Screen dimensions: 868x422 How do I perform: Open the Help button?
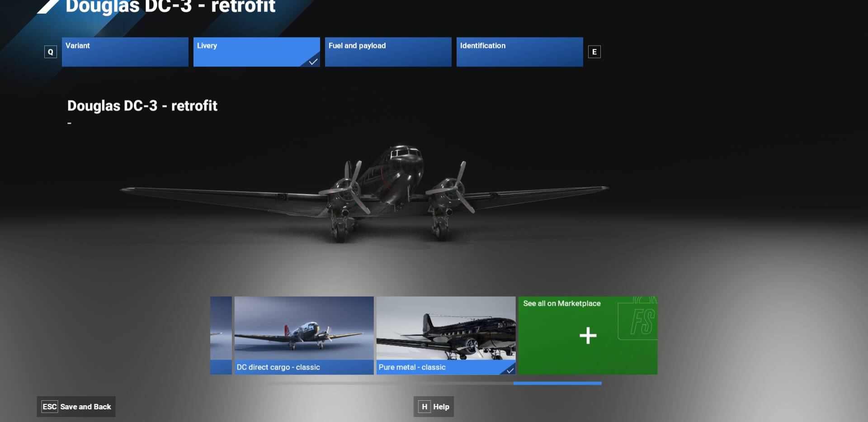point(434,407)
